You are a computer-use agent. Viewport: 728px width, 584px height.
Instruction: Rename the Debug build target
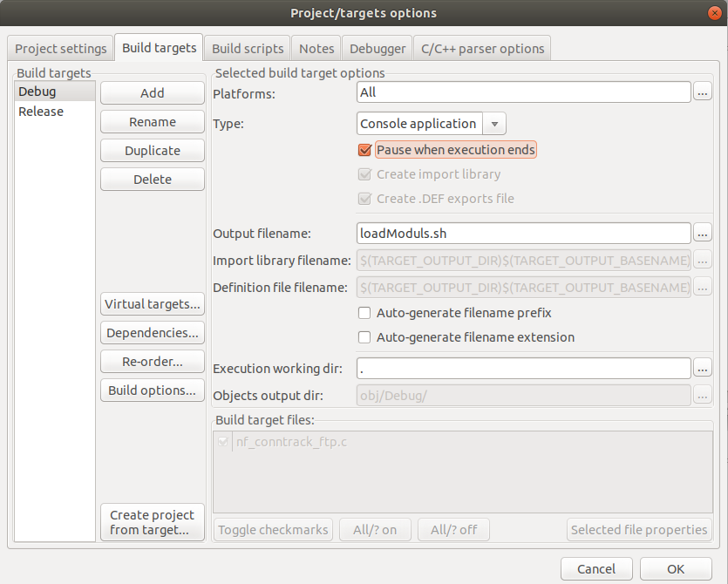point(152,121)
